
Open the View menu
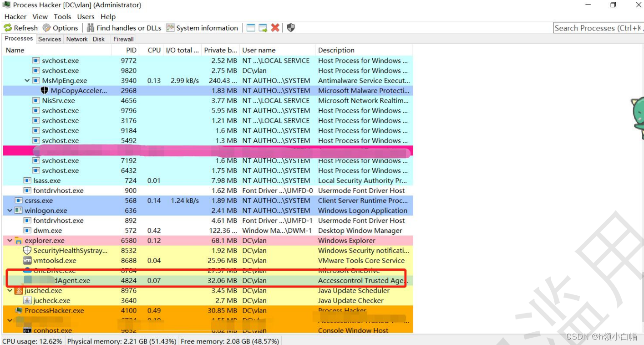click(x=40, y=16)
